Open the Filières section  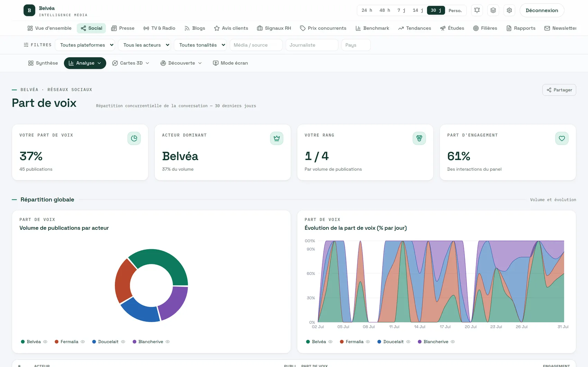tap(485, 28)
